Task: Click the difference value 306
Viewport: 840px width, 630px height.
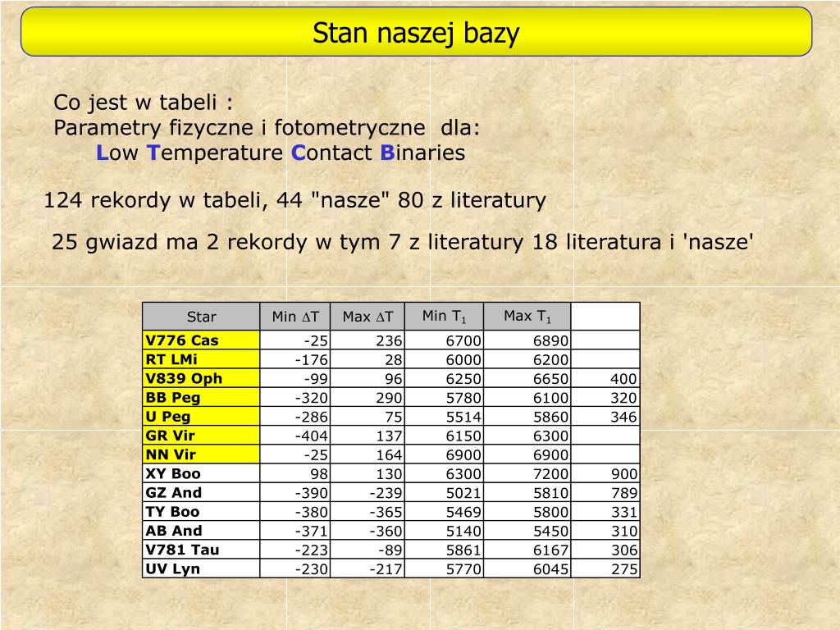Action: pos(623,550)
